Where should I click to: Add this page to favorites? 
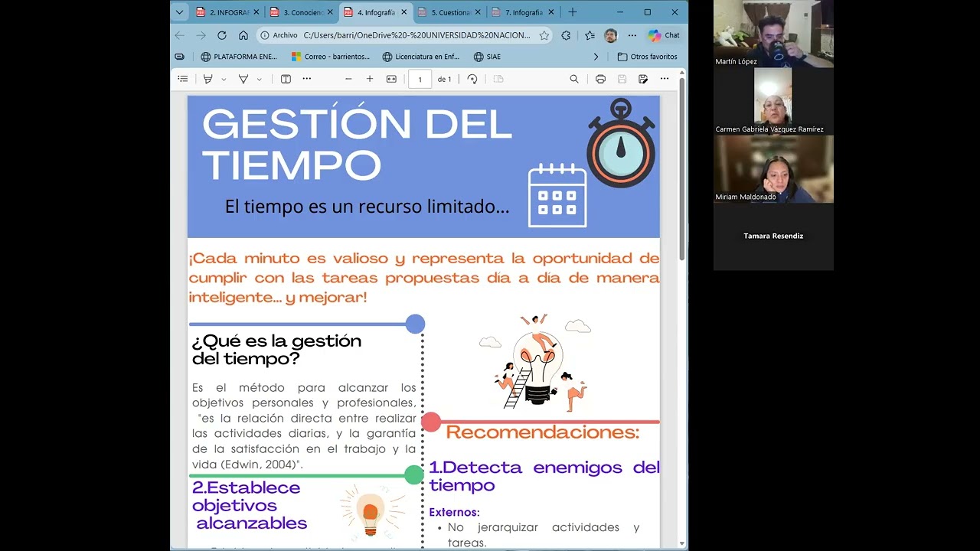point(544,35)
